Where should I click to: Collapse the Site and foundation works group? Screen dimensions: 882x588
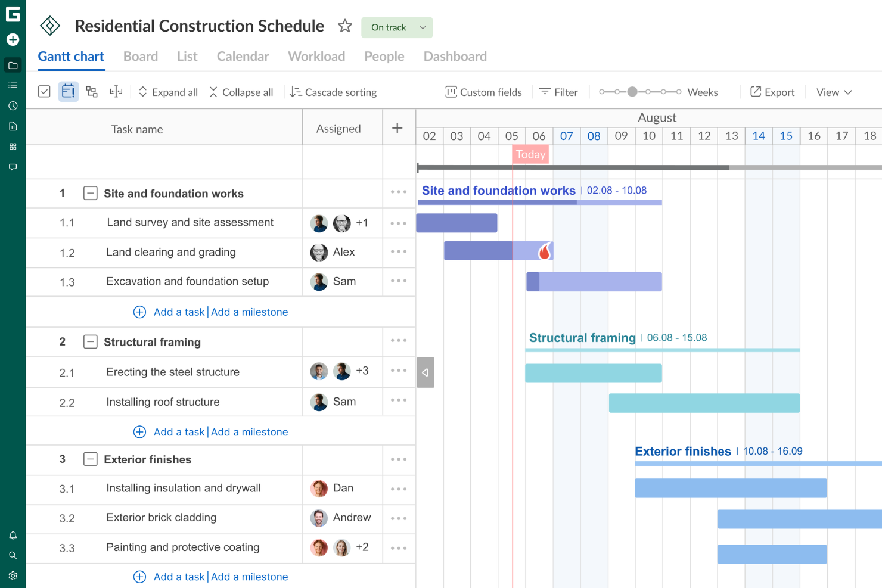90,194
